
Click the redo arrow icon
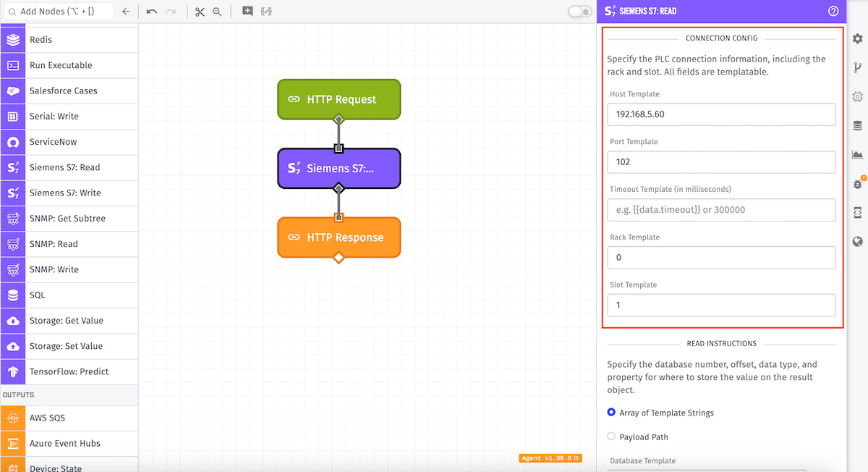(171, 12)
